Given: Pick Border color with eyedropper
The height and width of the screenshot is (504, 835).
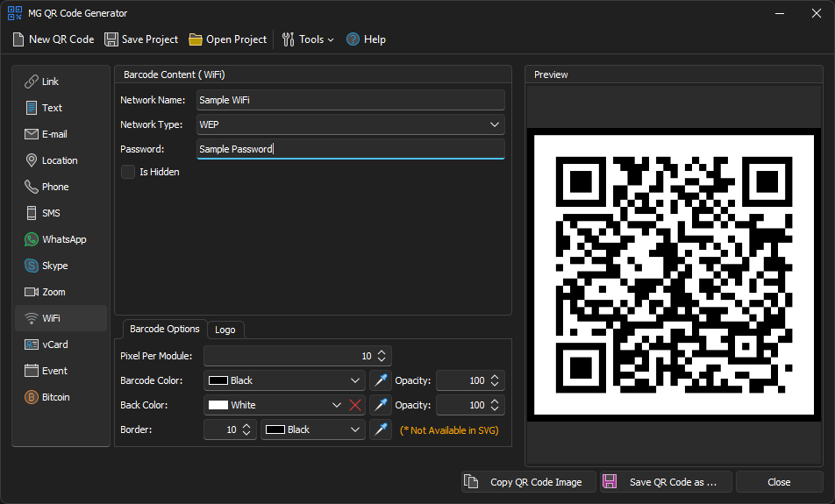Looking at the screenshot, I should pyautogui.click(x=381, y=429).
